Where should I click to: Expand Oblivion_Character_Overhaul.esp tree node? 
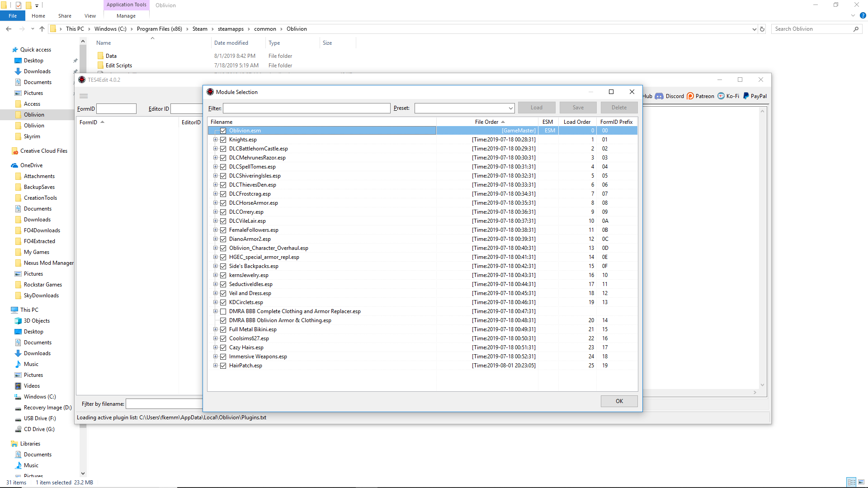click(216, 248)
